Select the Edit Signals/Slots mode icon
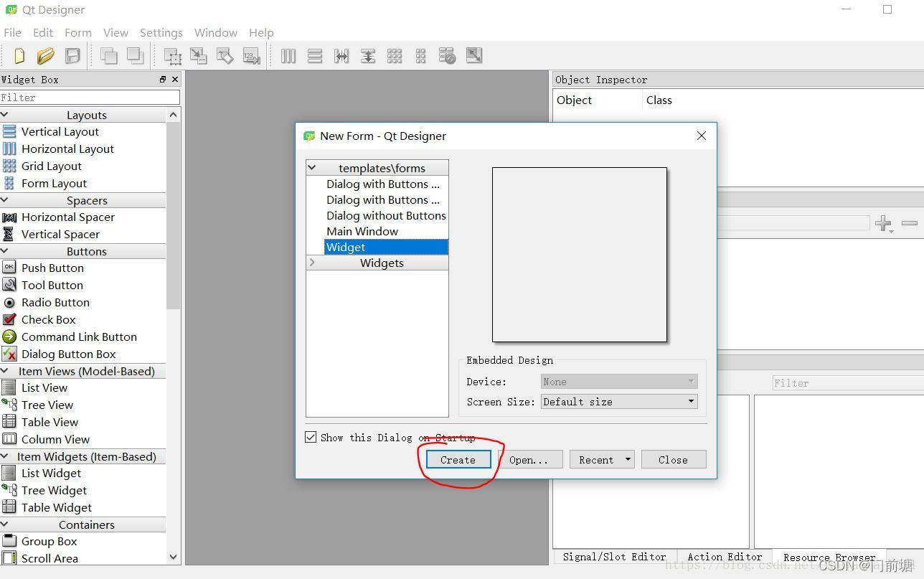924x579 pixels. tap(198, 55)
